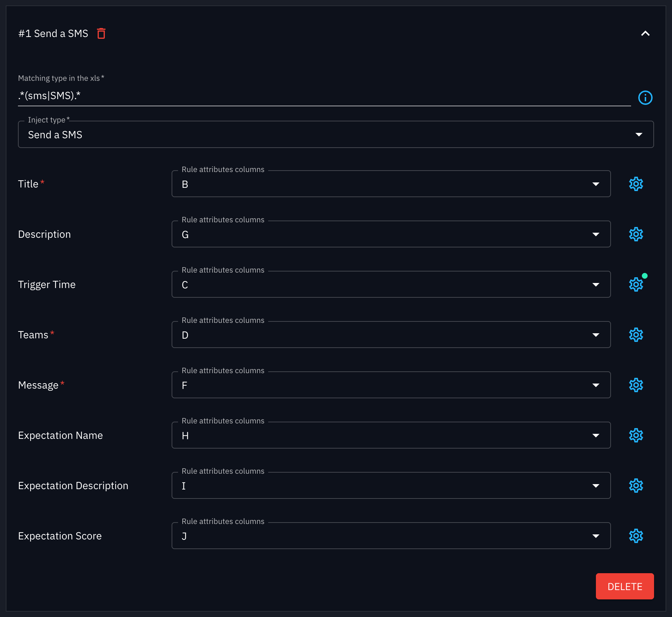Click the info icon beside matching type field
Viewport: 672px width, 617px height.
coord(645,97)
